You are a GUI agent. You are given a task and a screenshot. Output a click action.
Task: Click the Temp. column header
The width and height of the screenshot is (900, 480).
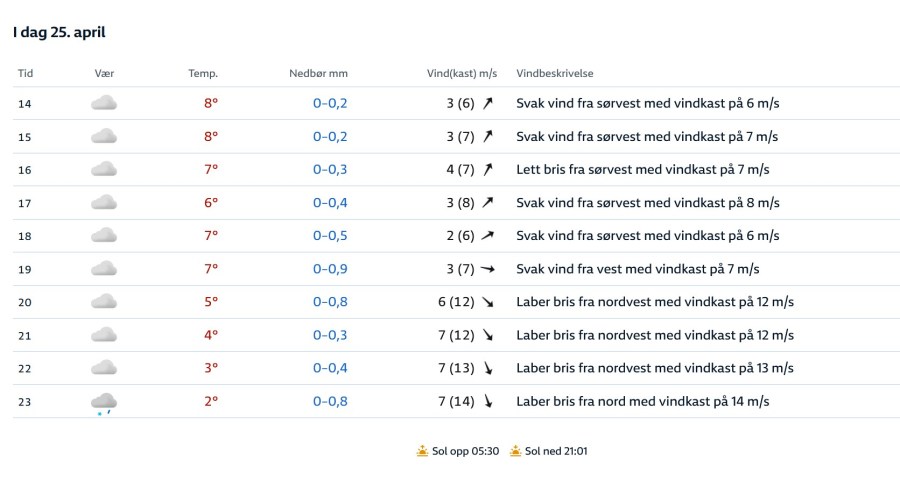coord(203,74)
